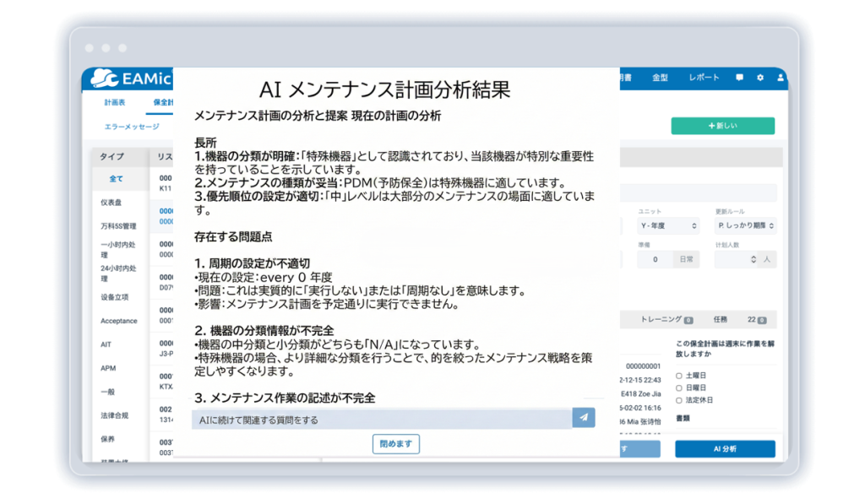Image resolution: width=865 pixels, height=504 pixels.
Task: Click the AI 分析 button
Action: point(725,449)
